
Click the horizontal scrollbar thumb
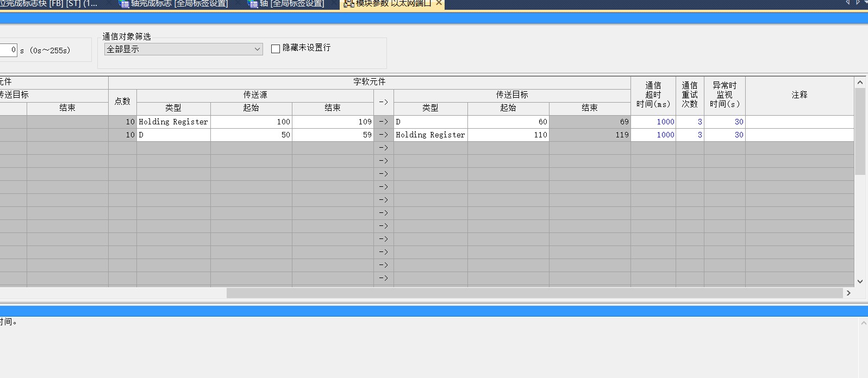[x=534, y=293]
